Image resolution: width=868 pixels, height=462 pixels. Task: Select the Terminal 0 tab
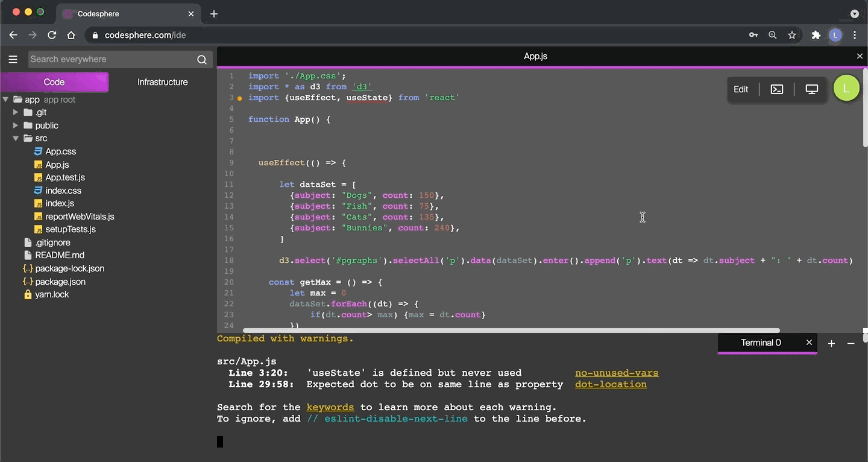761,343
